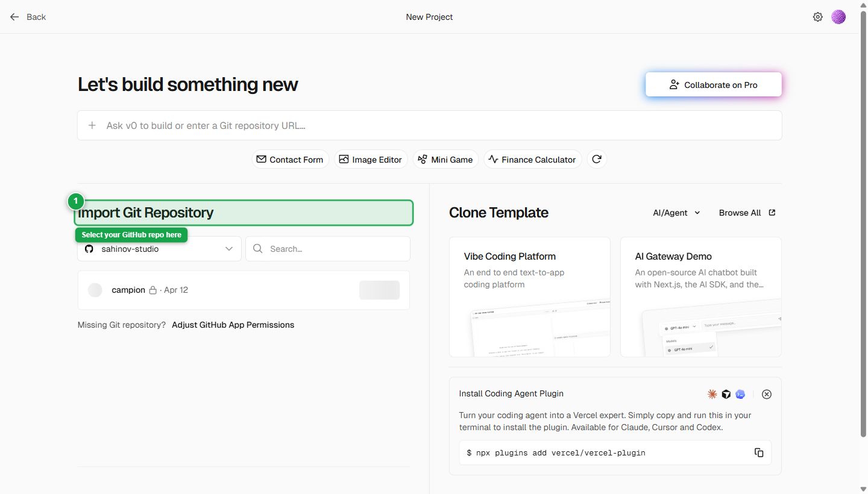Choose the Mini Game suggestion
868x494 pixels.
click(x=445, y=159)
